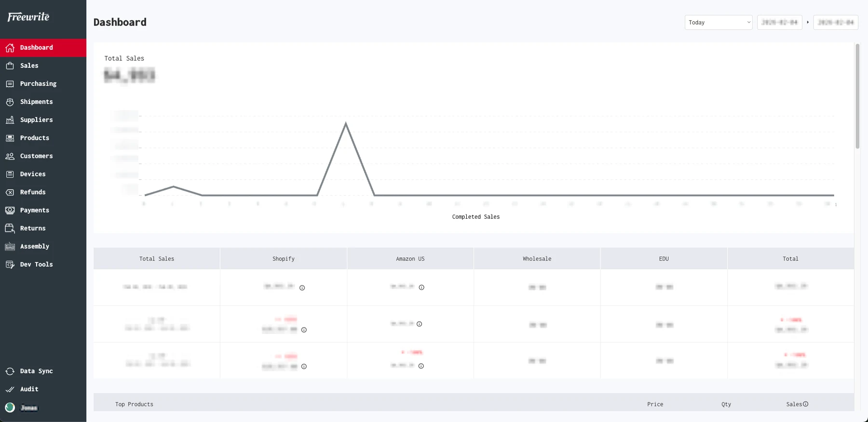Viewport: 868px width, 422px height.
Task: Click the Price column header
Action: [x=655, y=404]
